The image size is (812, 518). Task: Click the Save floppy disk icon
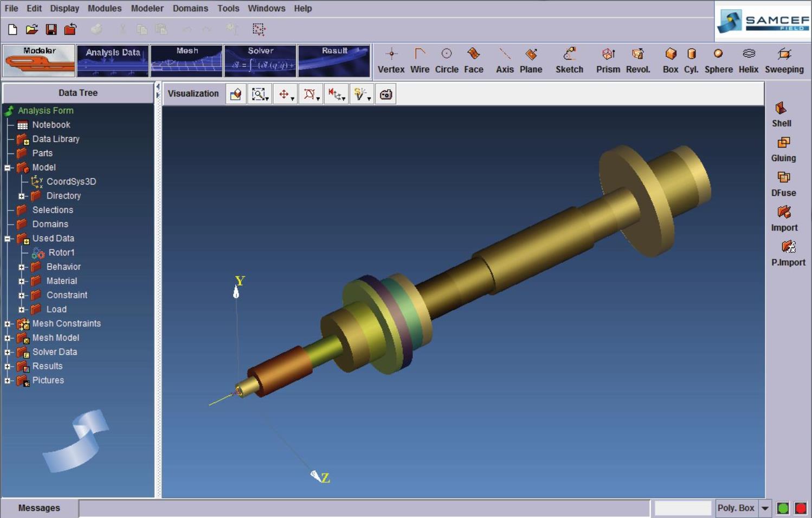coord(51,29)
